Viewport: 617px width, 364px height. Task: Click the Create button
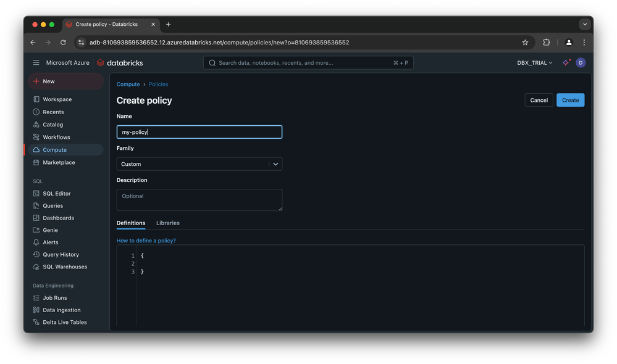point(570,100)
